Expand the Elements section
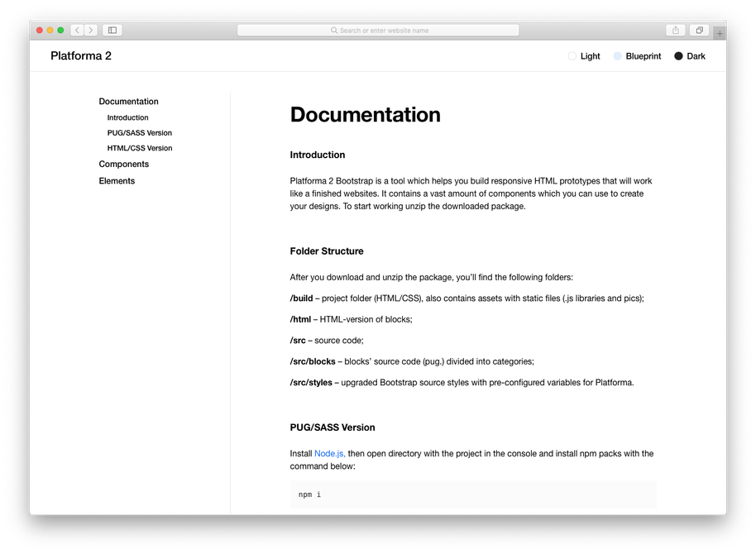Screen dimensions: 756x554 (x=117, y=180)
